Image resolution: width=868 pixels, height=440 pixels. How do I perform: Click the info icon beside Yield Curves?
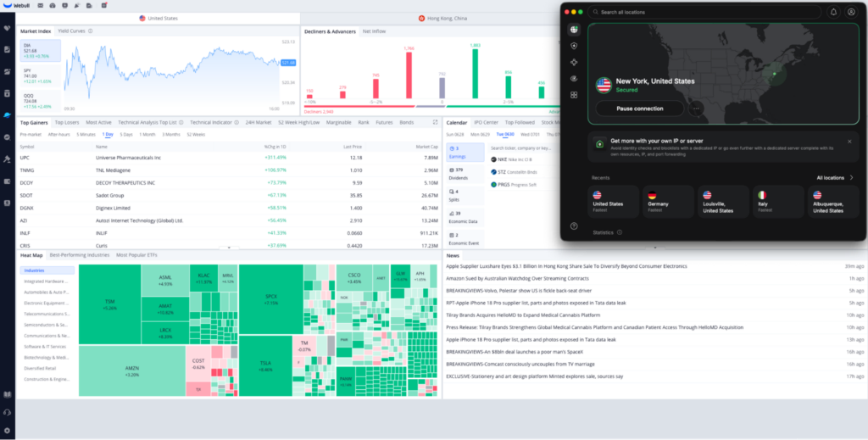click(x=90, y=31)
